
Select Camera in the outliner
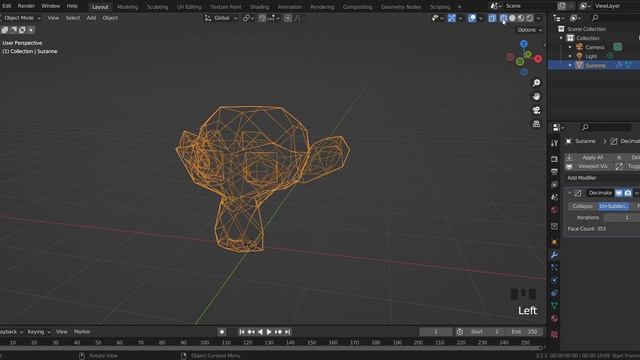click(x=595, y=47)
